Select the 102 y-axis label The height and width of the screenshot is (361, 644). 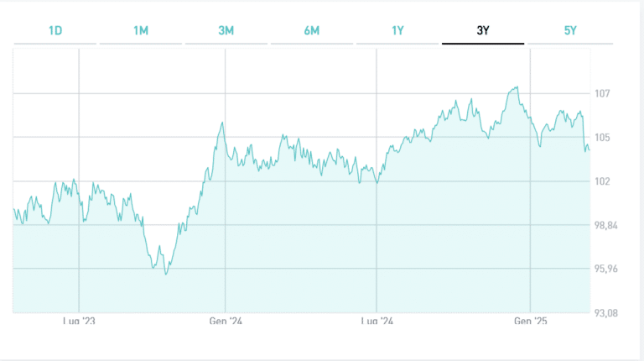pyautogui.click(x=603, y=181)
